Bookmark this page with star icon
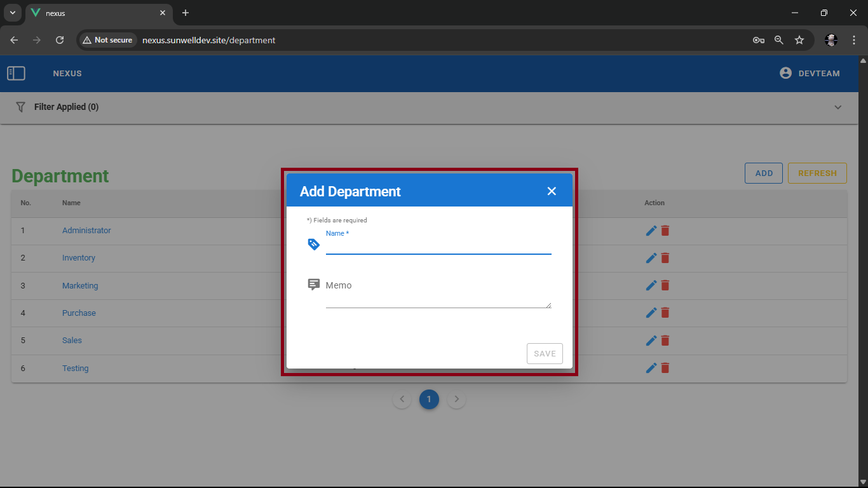The image size is (868, 488). pos(799,40)
